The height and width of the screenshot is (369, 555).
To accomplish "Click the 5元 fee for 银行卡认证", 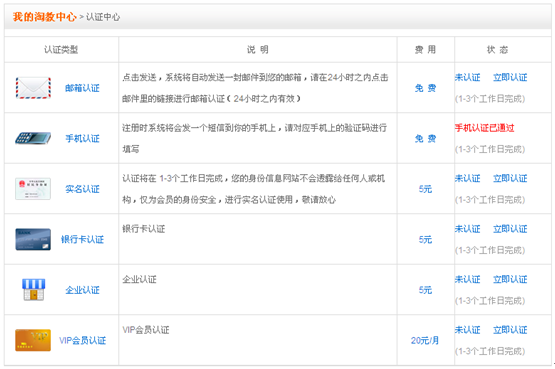I will [425, 240].
